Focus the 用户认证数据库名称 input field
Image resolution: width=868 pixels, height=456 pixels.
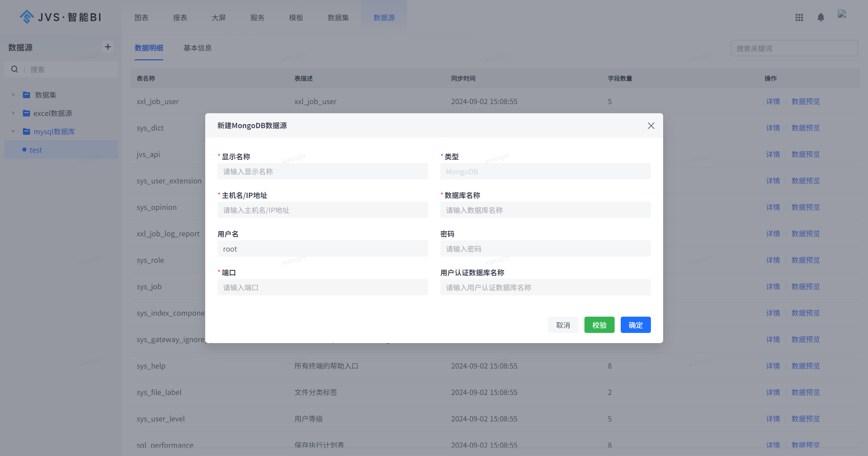(545, 287)
